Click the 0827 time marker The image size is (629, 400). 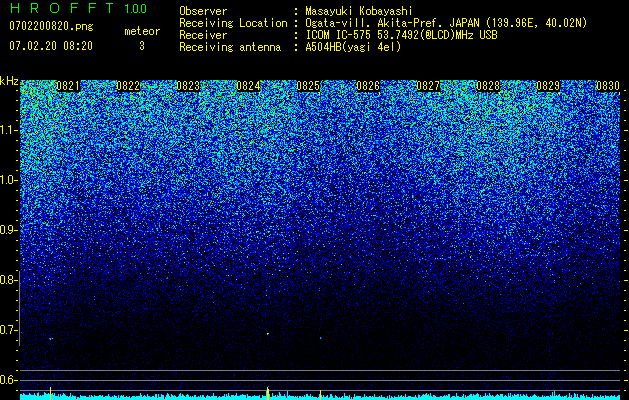coord(428,86)
